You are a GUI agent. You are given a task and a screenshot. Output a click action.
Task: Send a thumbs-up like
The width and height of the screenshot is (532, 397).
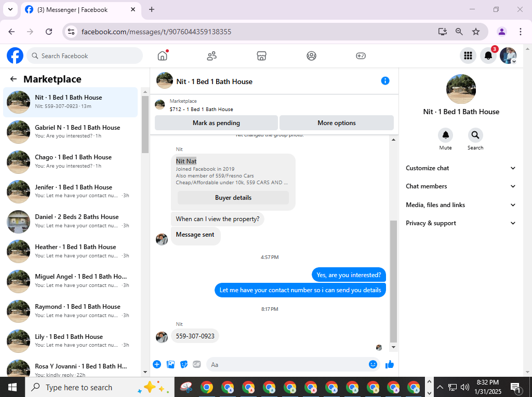(x=390, y=364)
